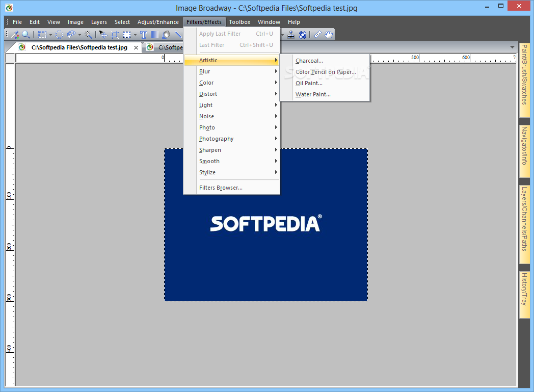The image size is (534, 392).
Task: Choose the Charcoal artistic filter
Action: [x=325, y=61]
